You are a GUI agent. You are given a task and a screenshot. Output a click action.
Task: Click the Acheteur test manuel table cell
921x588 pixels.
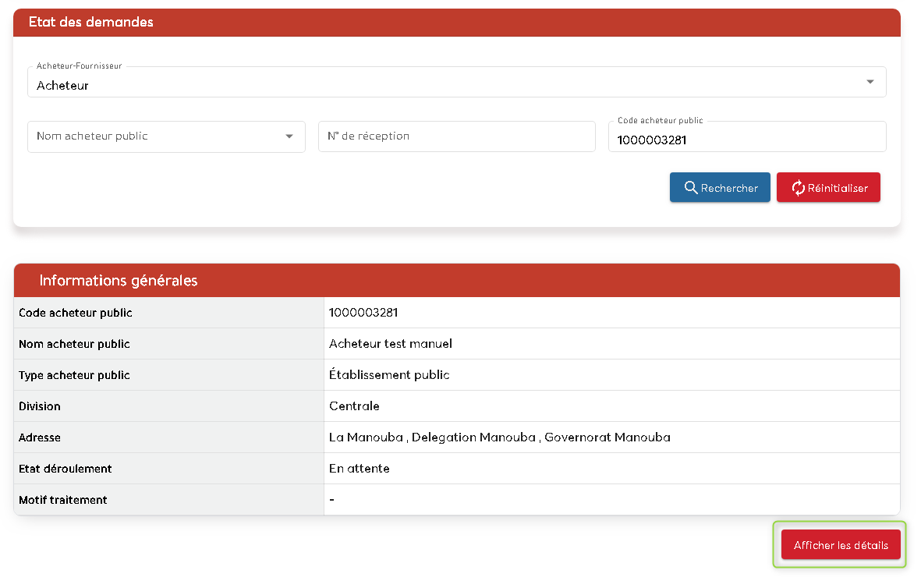click(x=391, y=344)
